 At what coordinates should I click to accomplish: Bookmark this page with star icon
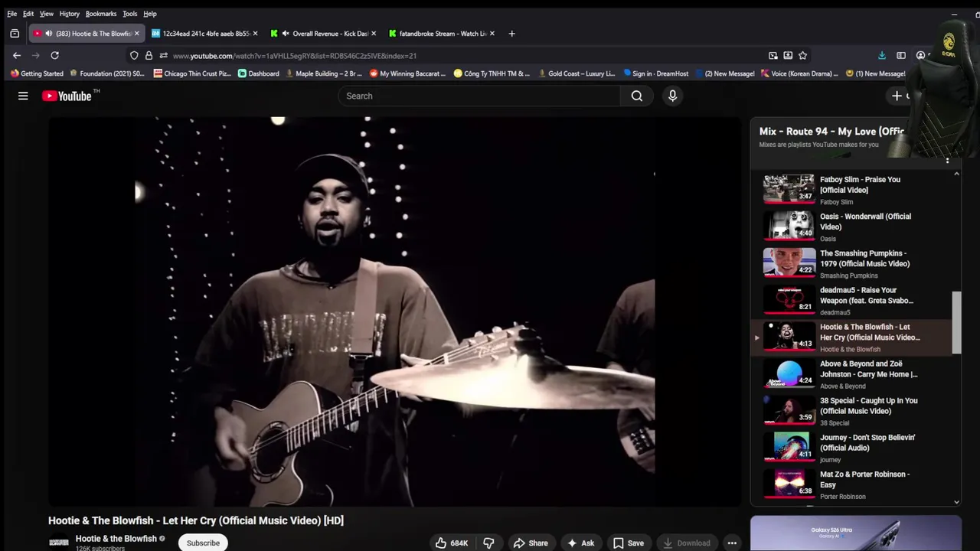(802, 55)
